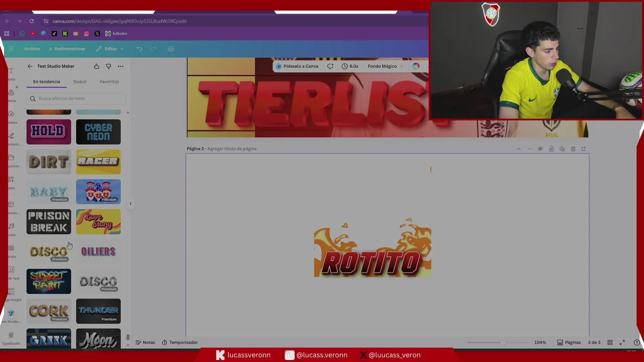Screen dimensions: 644x362
Task: Open the help question mark
Action: click(x=636, y=342)
